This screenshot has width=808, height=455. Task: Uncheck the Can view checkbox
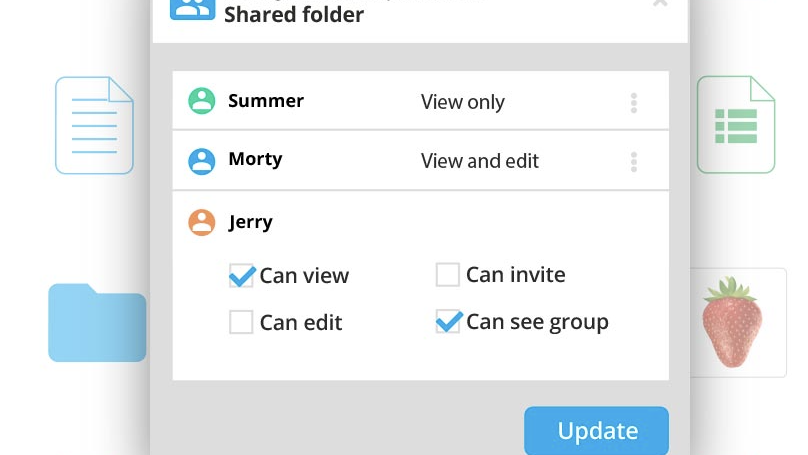point(241,275)
